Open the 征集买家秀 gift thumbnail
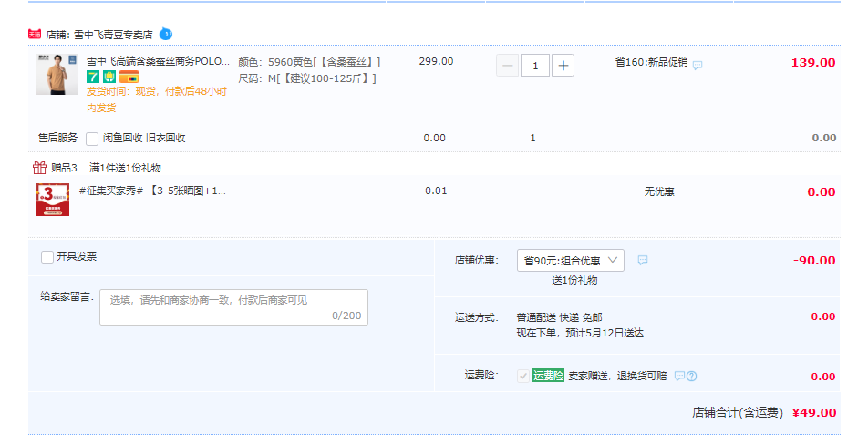The image size is (868, 445). point(53,200)
